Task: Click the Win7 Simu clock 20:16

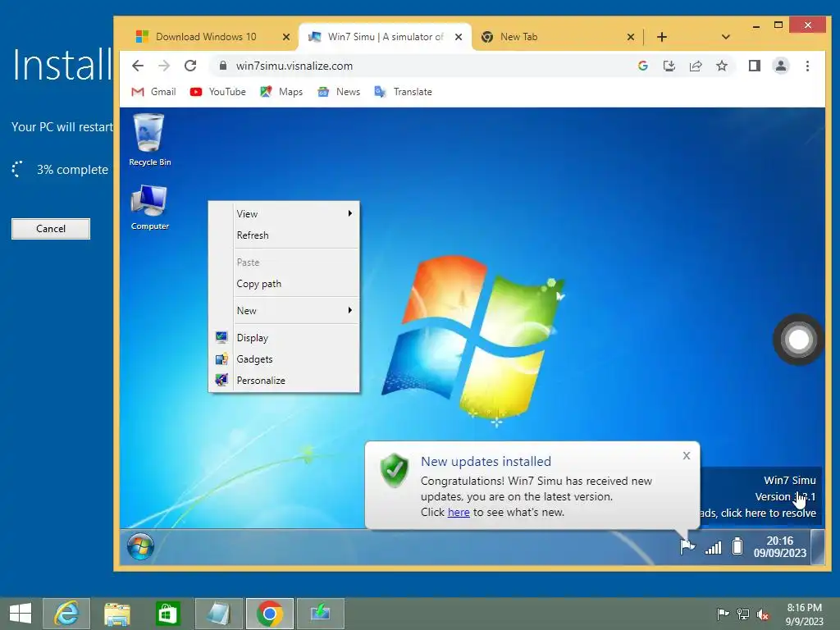Action: pyautogui.click(x=779, y=547)
